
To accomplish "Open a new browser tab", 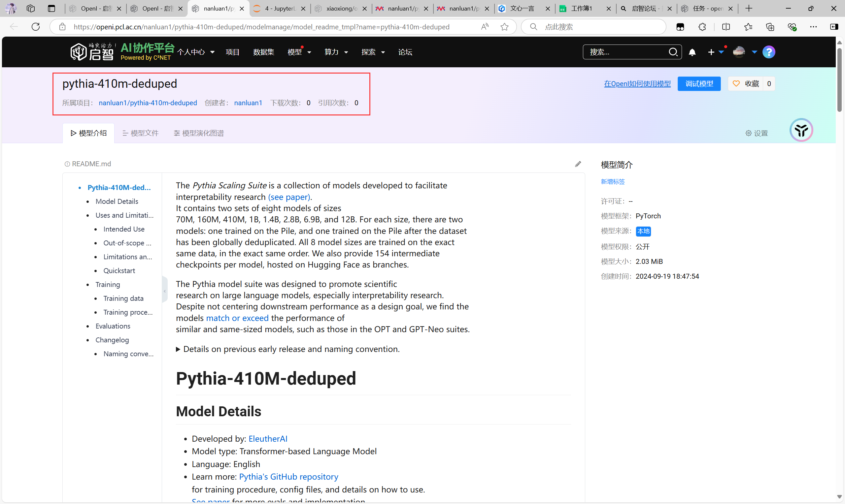I will [749, 9].
